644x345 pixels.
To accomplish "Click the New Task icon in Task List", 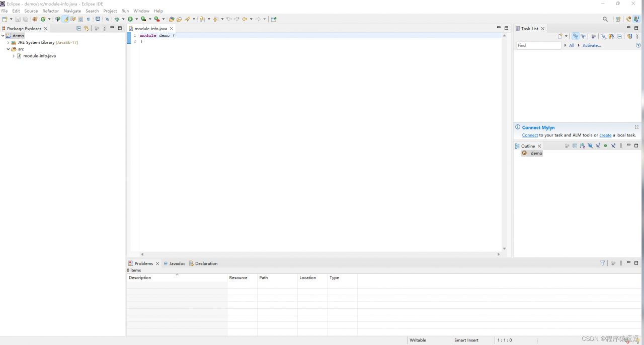I will click(x=560, y=36).
